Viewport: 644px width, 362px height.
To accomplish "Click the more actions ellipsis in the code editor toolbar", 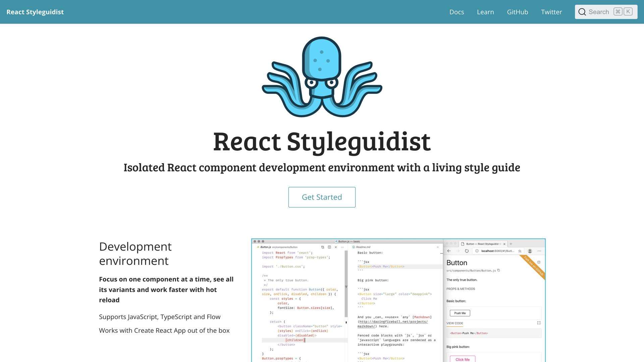I will click(x=342, y=247).
